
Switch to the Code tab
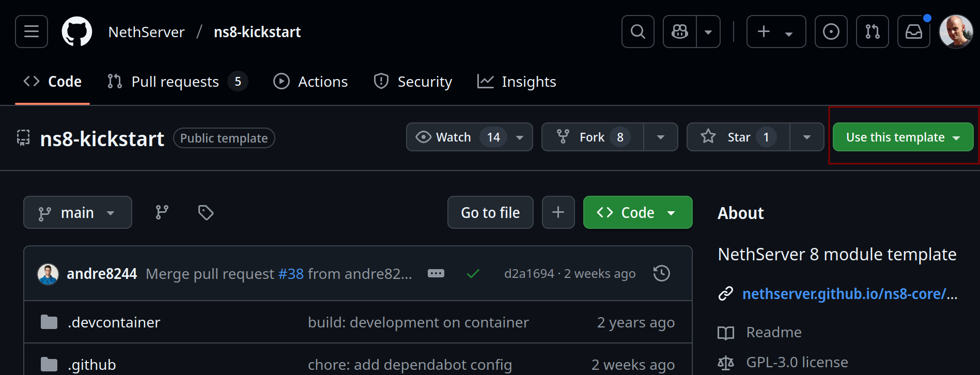(x=53, y=82)
